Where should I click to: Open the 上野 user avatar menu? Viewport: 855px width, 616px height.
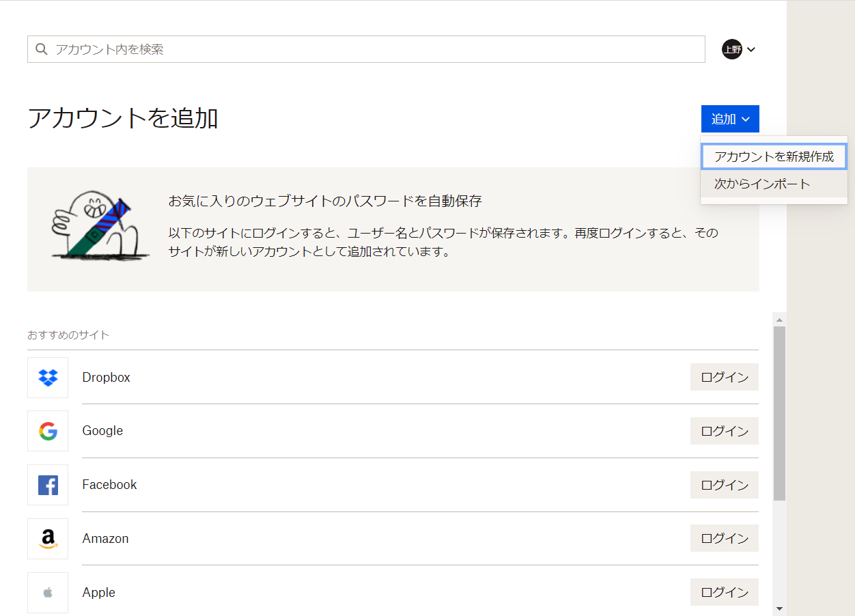tap(732, 49)
